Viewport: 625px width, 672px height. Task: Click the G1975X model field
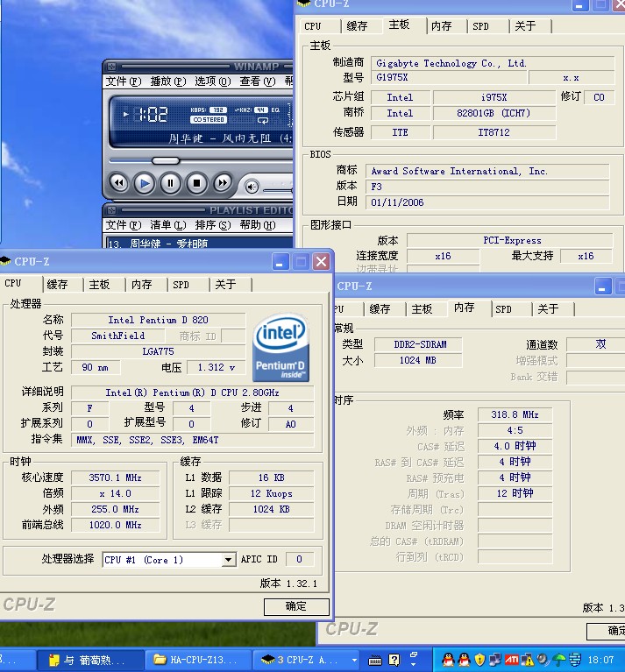pyautogui.click(x=449, y=78)
